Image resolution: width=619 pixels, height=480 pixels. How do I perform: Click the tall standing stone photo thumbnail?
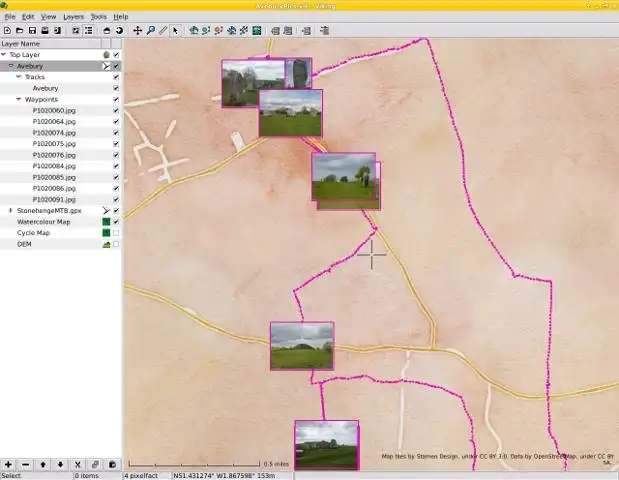(299, 73)
